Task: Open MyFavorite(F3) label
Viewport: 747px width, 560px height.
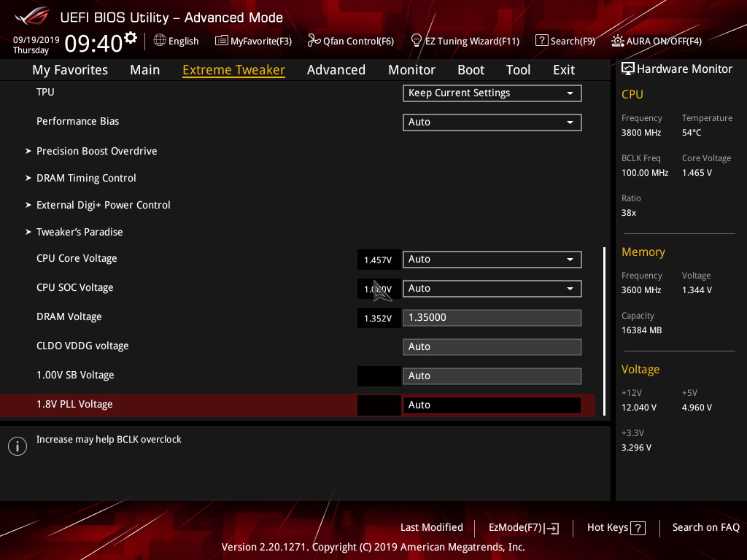Action: point(261,41)
